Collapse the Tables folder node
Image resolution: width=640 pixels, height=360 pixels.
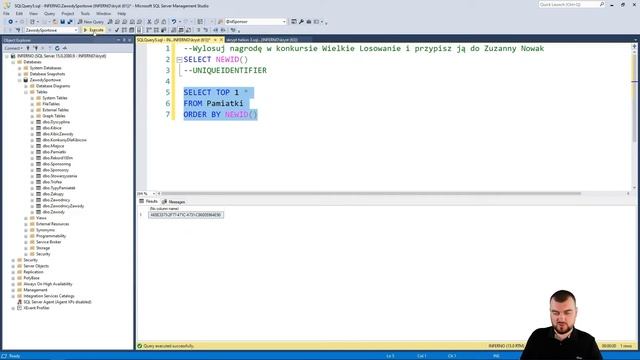[26, 92]
